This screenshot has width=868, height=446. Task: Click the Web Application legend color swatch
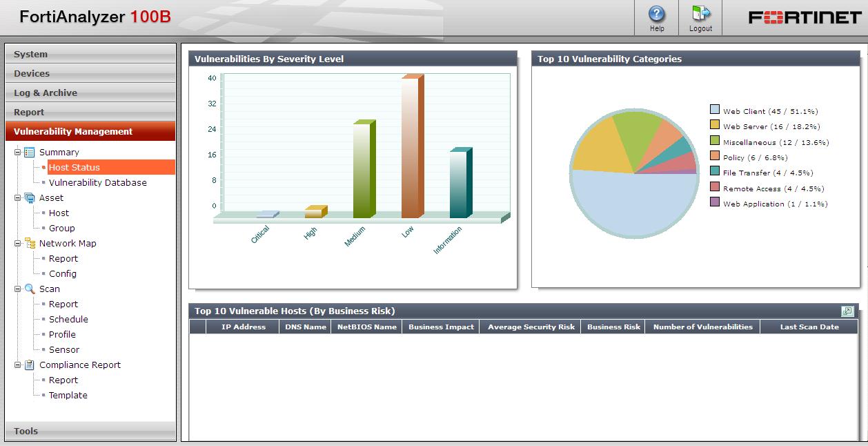pyautogui.click(x=715, y=202)
